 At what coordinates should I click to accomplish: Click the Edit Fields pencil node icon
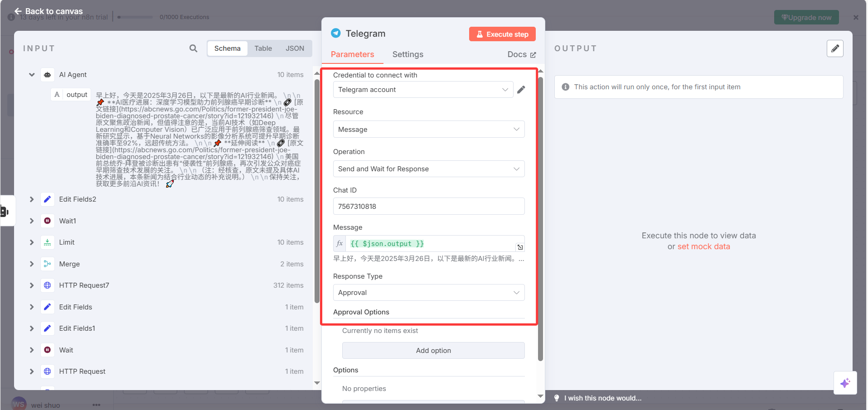tap(48, 307)
